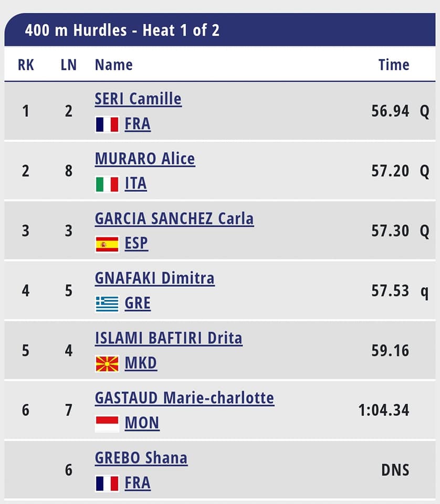
Task: Open the FRA country link under SERI Camille
Action: coord(138,124)
